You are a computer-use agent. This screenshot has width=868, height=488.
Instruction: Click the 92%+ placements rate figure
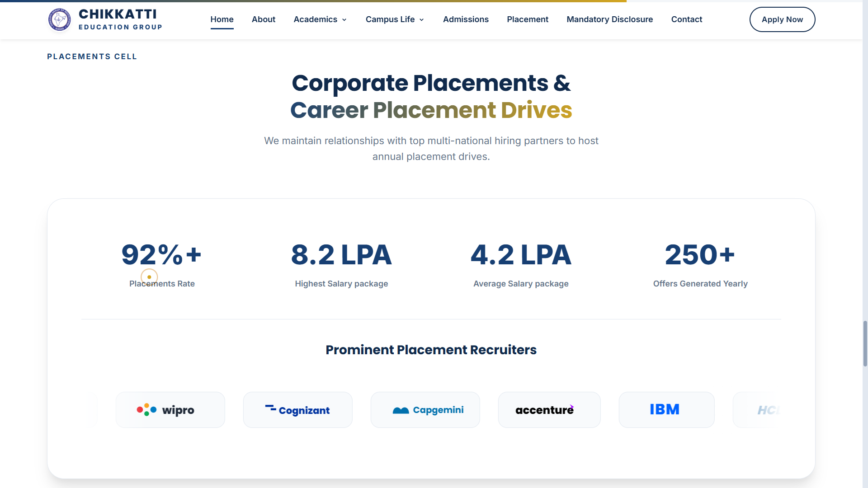(x=162, y=254)
